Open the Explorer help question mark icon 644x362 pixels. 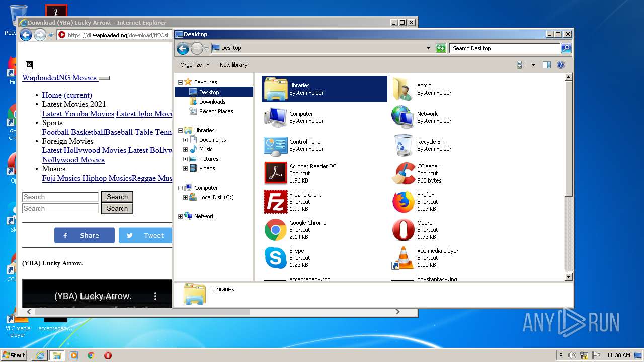561,65
